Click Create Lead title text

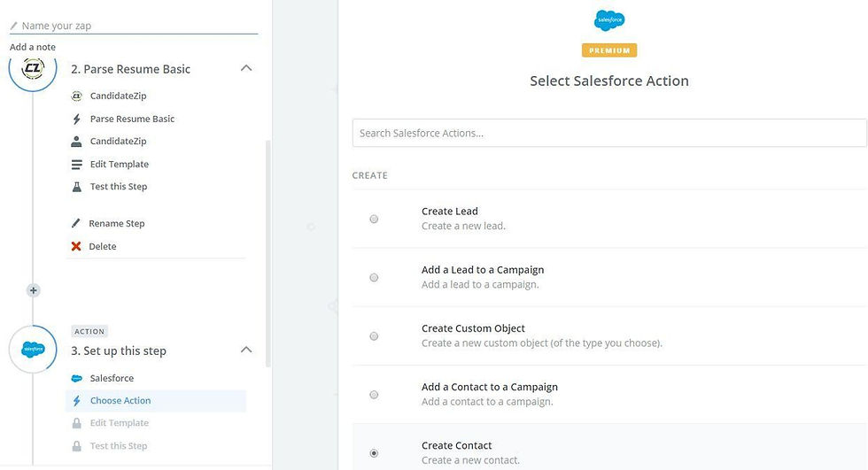450,212
